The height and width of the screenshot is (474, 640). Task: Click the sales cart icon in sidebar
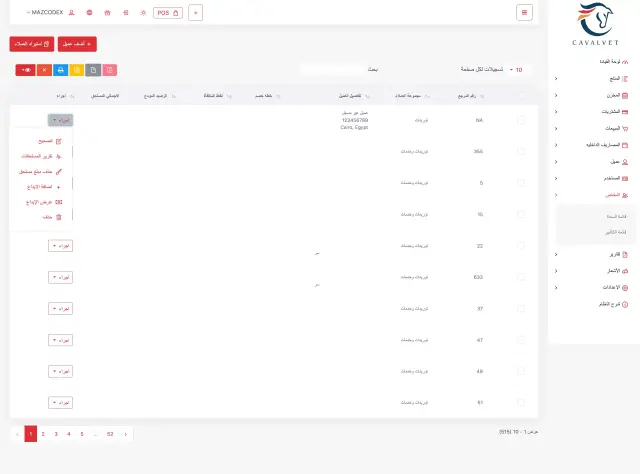[x=625, y=129]
